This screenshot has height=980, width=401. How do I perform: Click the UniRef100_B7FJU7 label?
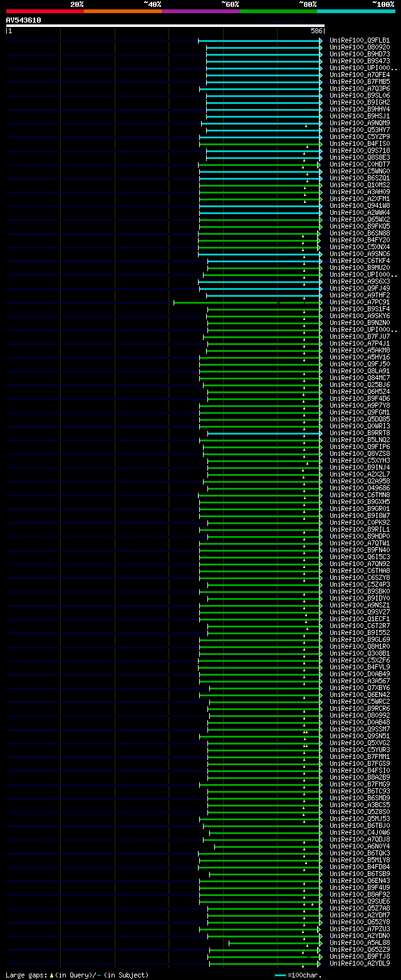click(360, 336)
